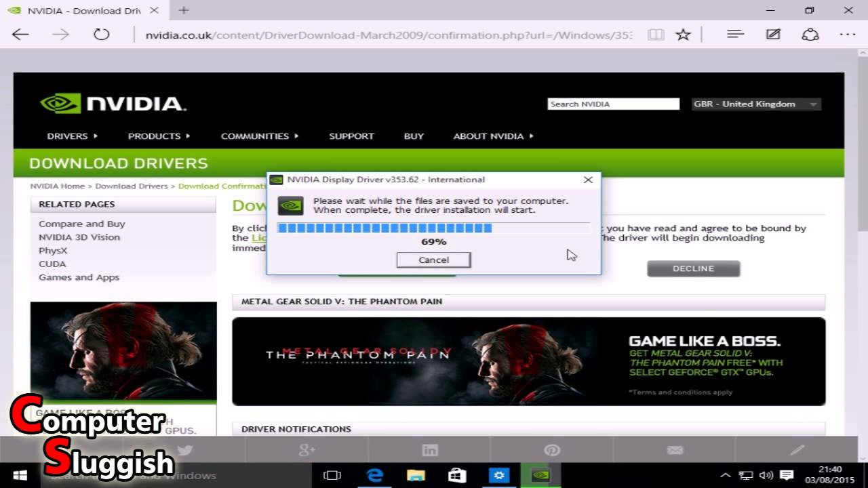Cancel the driver file extraction
Viewport: 868px width, 488px height.
click(434, 260)
